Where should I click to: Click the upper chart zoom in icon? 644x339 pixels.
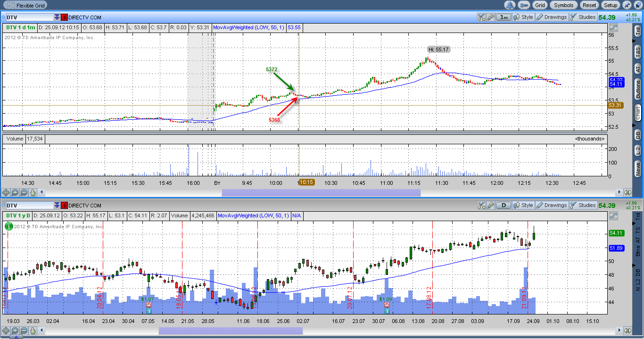(15, 192)
